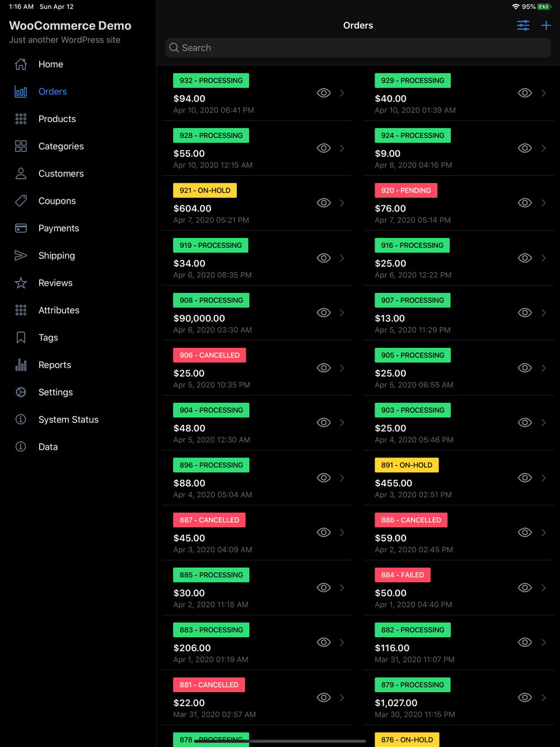Image resolution: width=560 pixels, height=747 pixels.
Task: Open order 883 using its chevron
Action: pyautogui.click(x=342, y=642)
